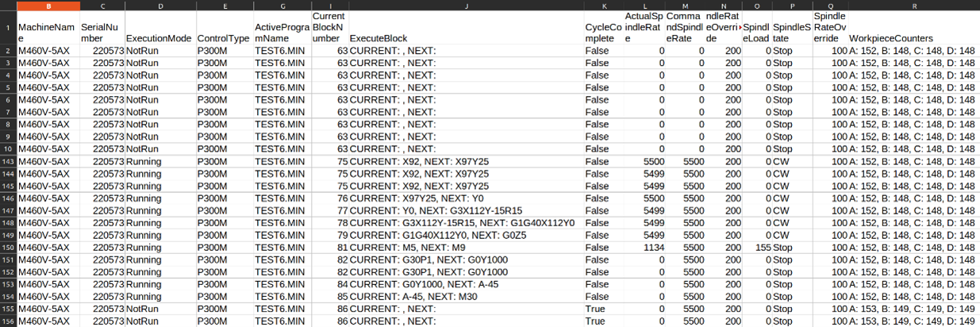This screenshot has width=980, height=327.
Task: Click the ControlType header cell
Action: [x=223, y=38]
